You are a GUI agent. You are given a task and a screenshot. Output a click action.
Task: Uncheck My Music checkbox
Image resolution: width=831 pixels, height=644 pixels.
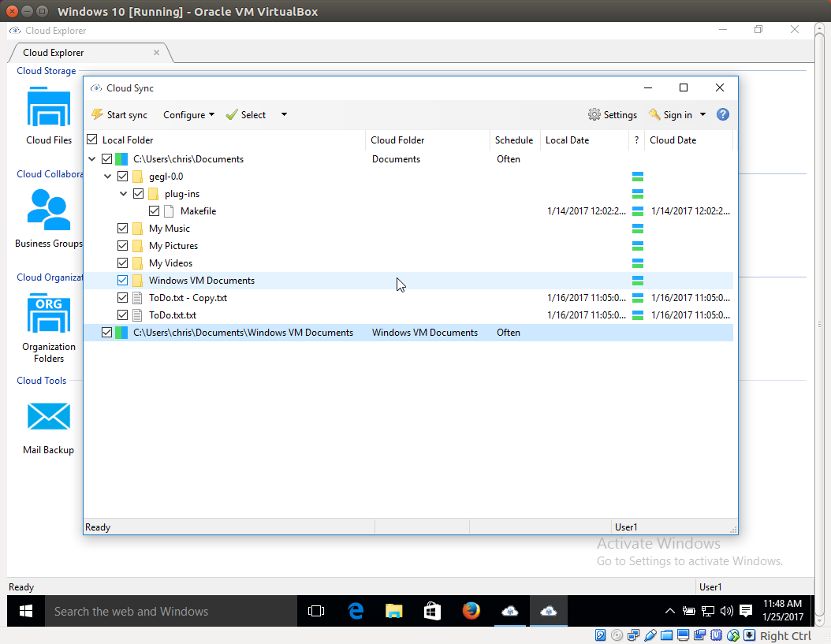click(x=122, y=229)
